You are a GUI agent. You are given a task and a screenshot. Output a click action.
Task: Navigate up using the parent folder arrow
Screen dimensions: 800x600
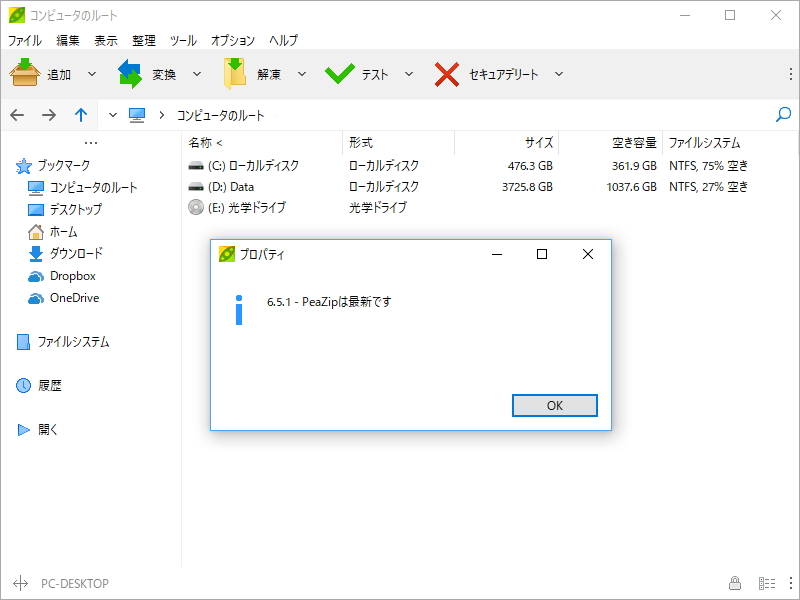pyautogui.click(x=81, y=115)
